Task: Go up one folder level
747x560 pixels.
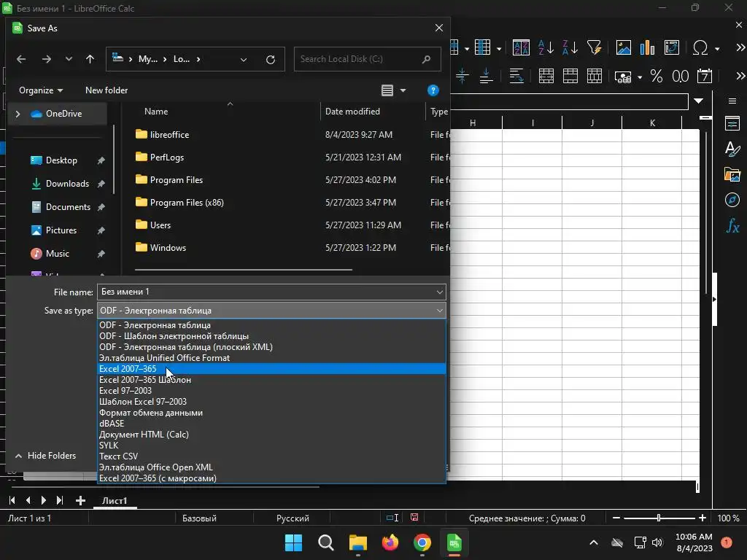Action: (x=90, y=59)
